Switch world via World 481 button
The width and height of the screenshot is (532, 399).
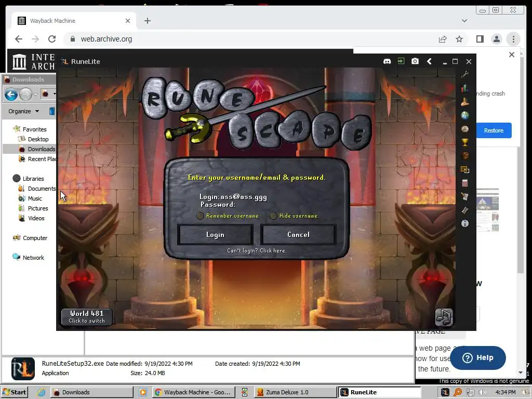coord(87,317)
